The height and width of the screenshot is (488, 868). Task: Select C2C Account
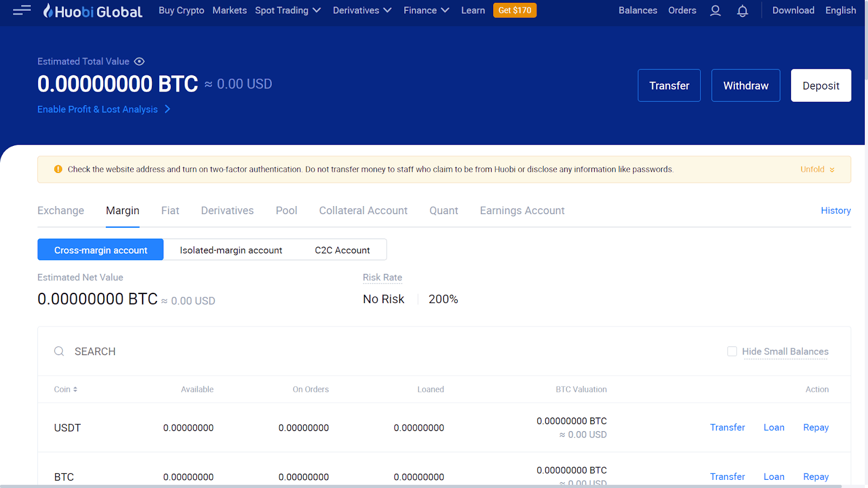[342, 250]
